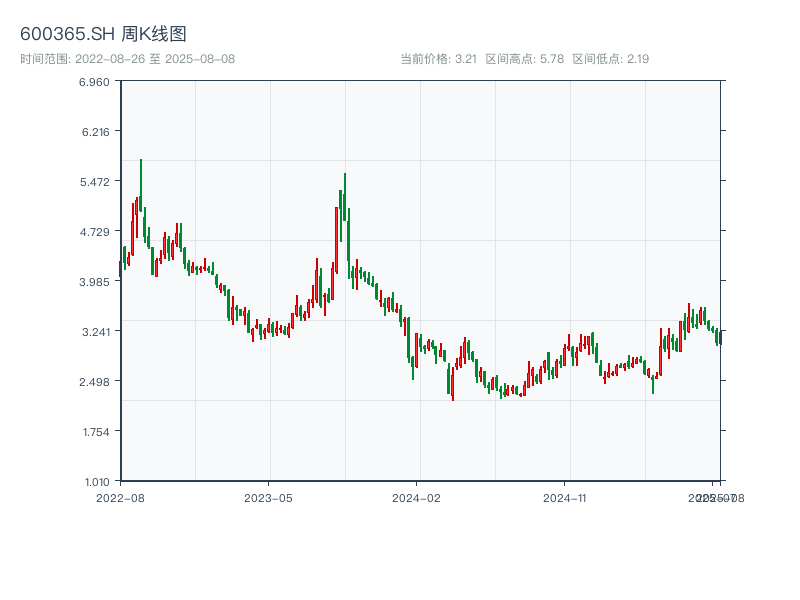Click the period low label 区间低点: 2.19
The width and height of the screenshot is (800, 600).
pyautogui.click(x=610, y=59)
